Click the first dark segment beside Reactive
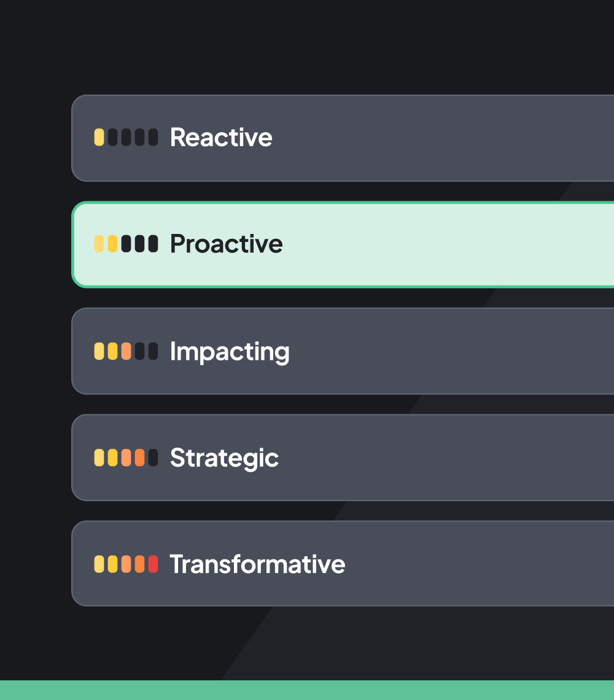 (114, 138)
